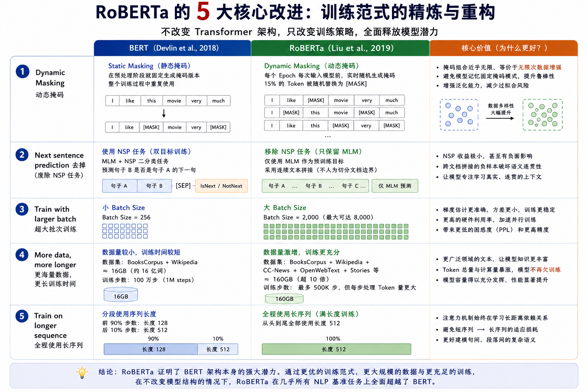
Task: Click the green 句子 A … 句子 B … 句子 C box
Action: [315, 186]
